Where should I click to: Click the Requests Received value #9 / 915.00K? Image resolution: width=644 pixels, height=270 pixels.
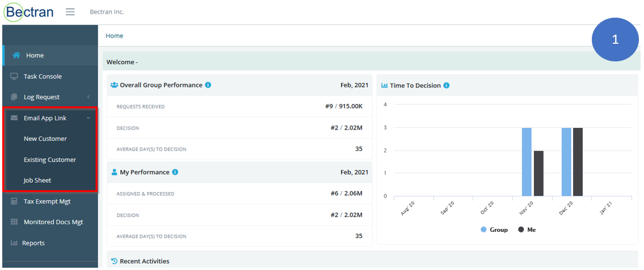pos(343,106)
